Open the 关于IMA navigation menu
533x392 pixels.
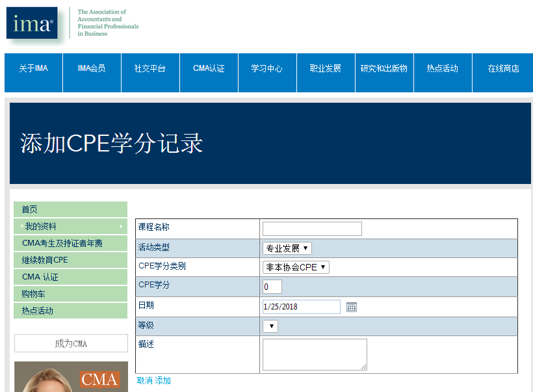(33, 72)
